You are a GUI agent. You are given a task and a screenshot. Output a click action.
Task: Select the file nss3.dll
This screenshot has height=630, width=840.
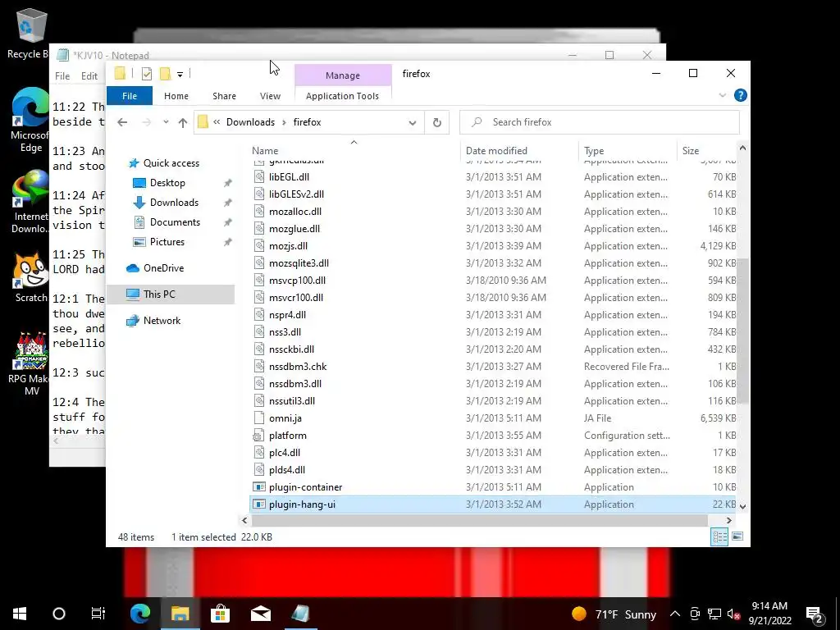(493, 332)
